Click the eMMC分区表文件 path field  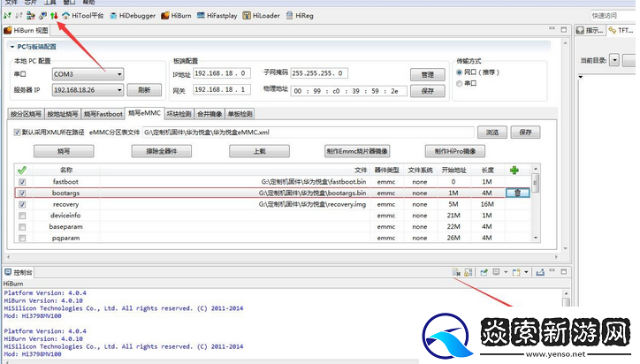click(309, 133)
